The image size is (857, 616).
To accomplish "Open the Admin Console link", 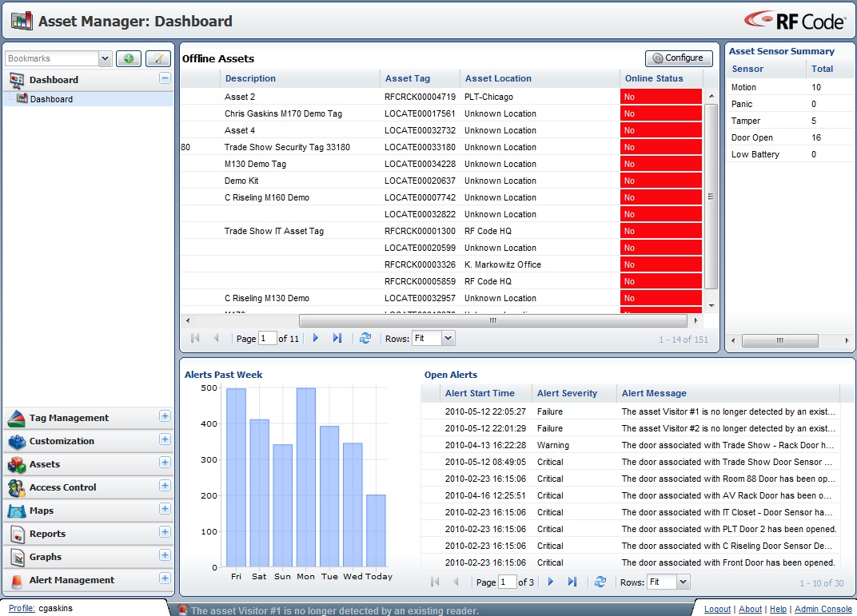I will pyautogui.click(x=823, y=609).
